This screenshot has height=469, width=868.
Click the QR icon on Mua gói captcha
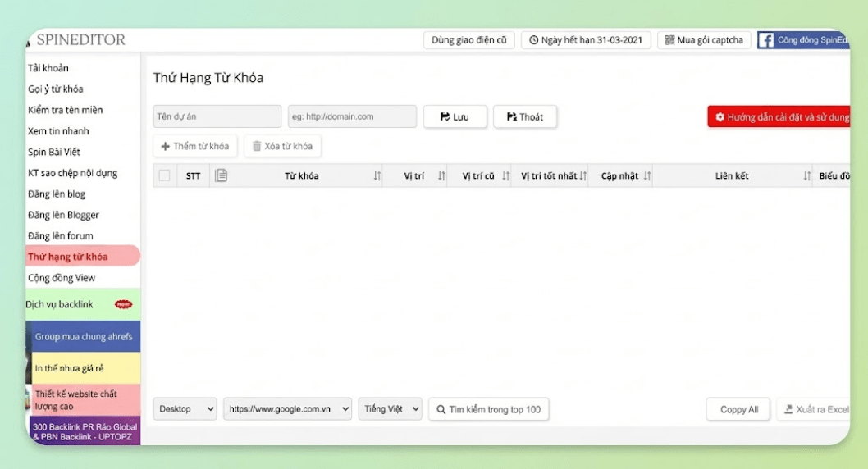coord(669,40)
